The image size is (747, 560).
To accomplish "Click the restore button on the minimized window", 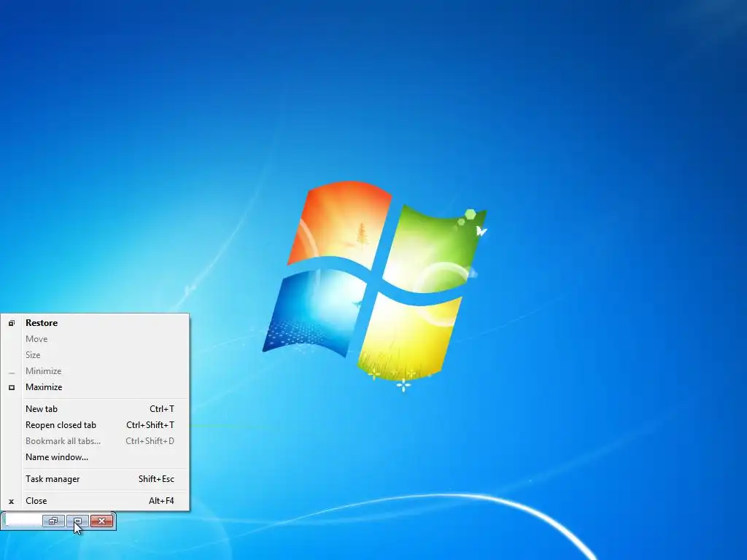I will click(x=53, y=521).
